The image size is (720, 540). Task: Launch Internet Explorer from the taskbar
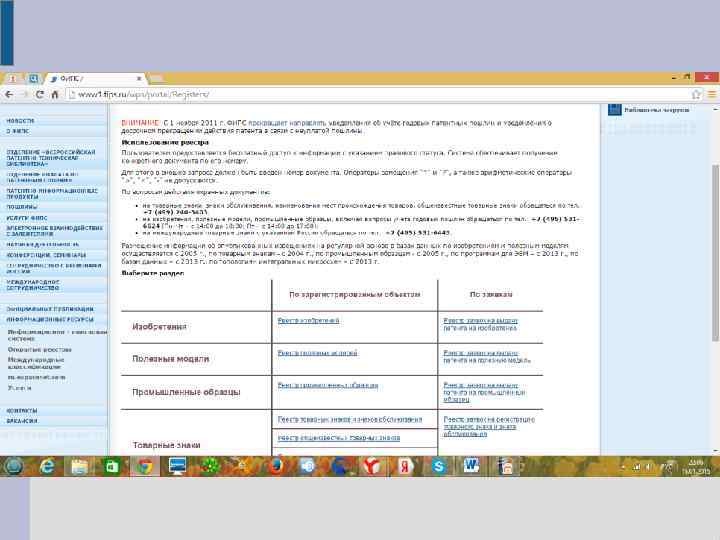coord(46,467)
